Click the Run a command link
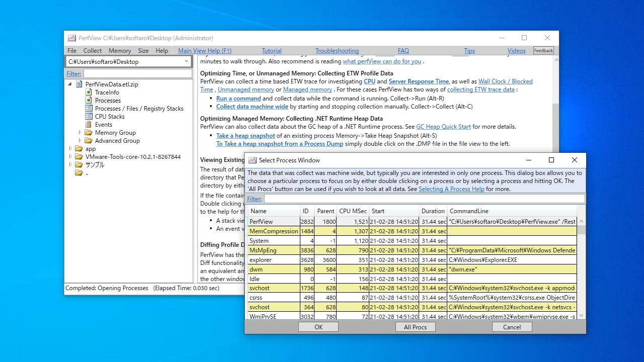The width and height of the screenshot is (644, 362). [238, 99]
